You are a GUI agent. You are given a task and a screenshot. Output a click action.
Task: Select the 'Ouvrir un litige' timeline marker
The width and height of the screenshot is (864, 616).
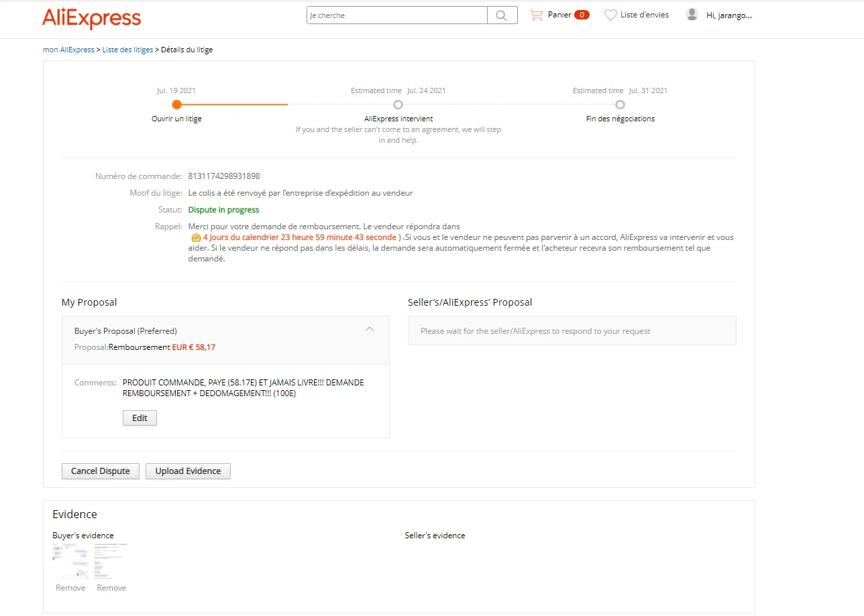tap(176, 105)
